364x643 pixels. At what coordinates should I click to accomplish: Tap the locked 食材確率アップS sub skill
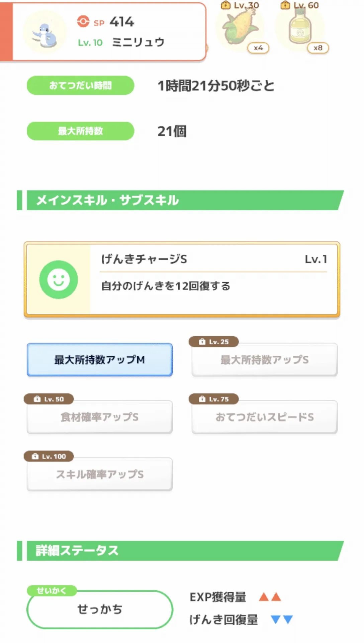[x=100, y=417]
